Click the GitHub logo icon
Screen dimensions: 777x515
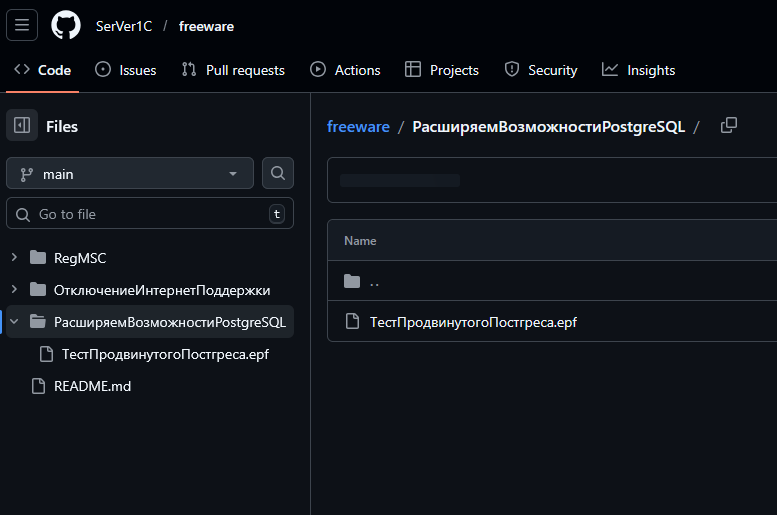point(66,26)
